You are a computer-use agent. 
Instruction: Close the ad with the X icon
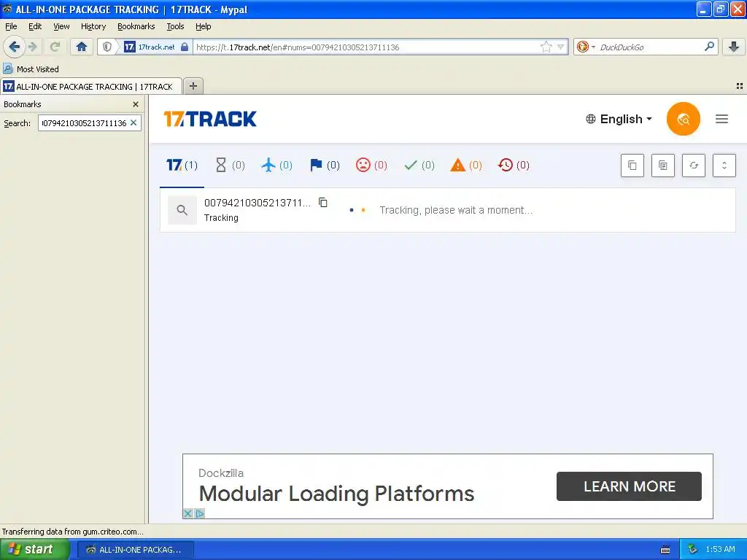[187, 513]
